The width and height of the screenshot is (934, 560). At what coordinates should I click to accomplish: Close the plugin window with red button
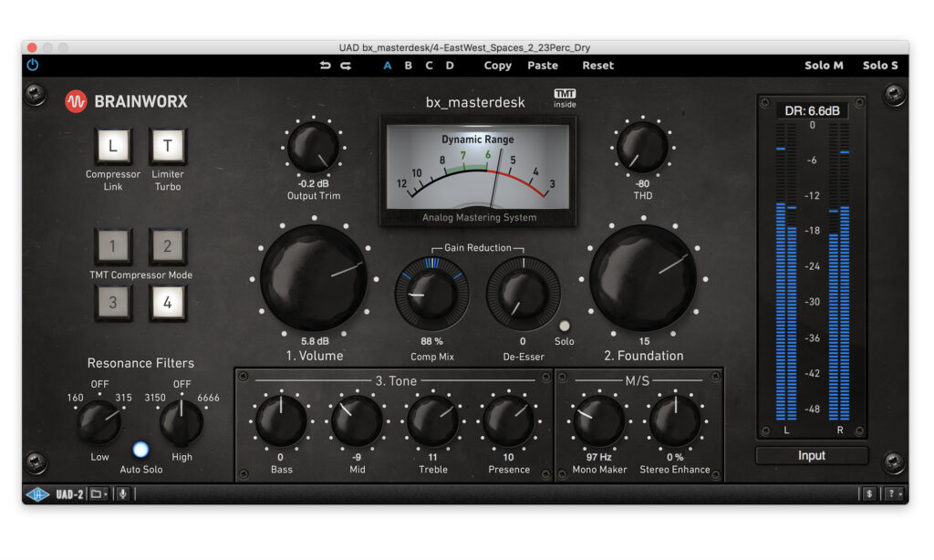pos(32,47)
